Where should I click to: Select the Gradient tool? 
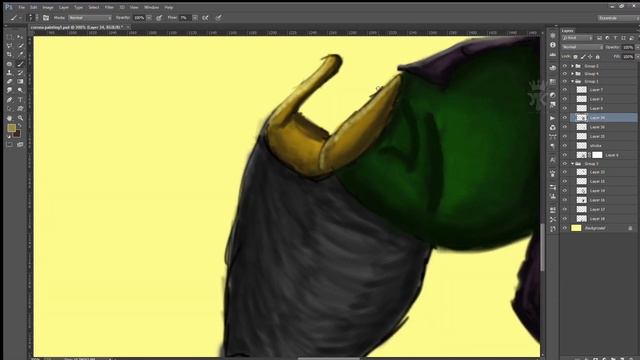pyautogui.click(x=20, y=82)
